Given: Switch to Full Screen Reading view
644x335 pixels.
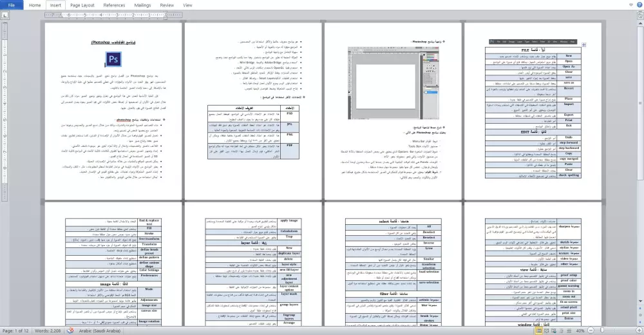Looking at the screenshot, I should tap(546, 330).
